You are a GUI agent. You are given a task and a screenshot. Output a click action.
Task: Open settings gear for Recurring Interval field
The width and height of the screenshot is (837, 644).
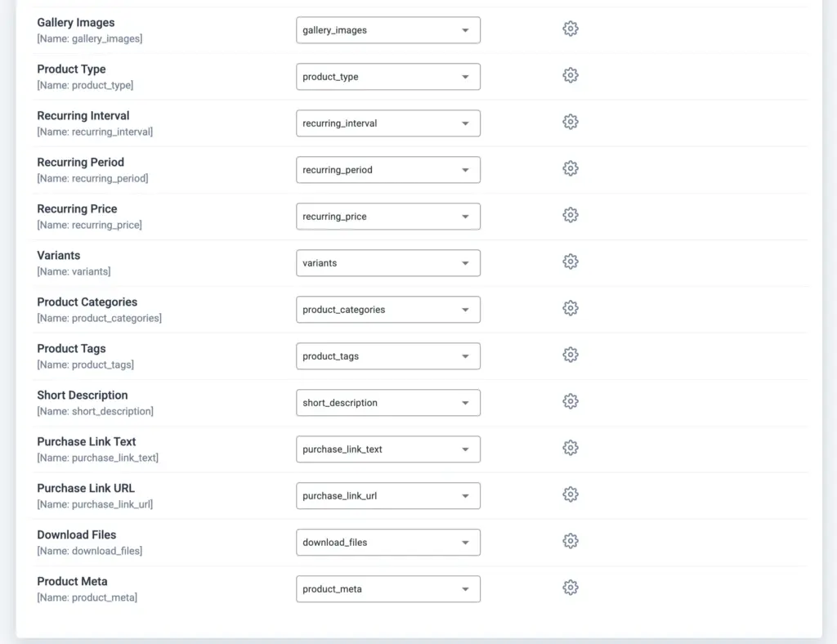coord(570,121)
